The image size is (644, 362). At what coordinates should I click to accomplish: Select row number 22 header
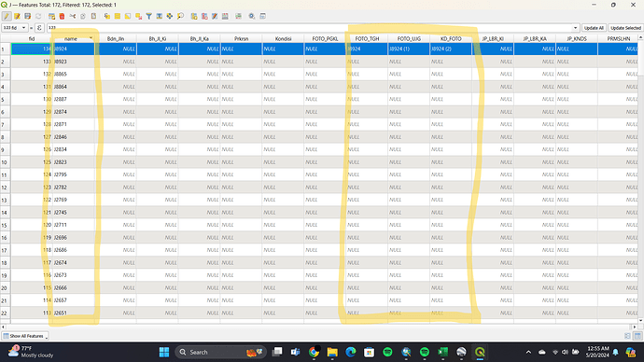point(6,313)
